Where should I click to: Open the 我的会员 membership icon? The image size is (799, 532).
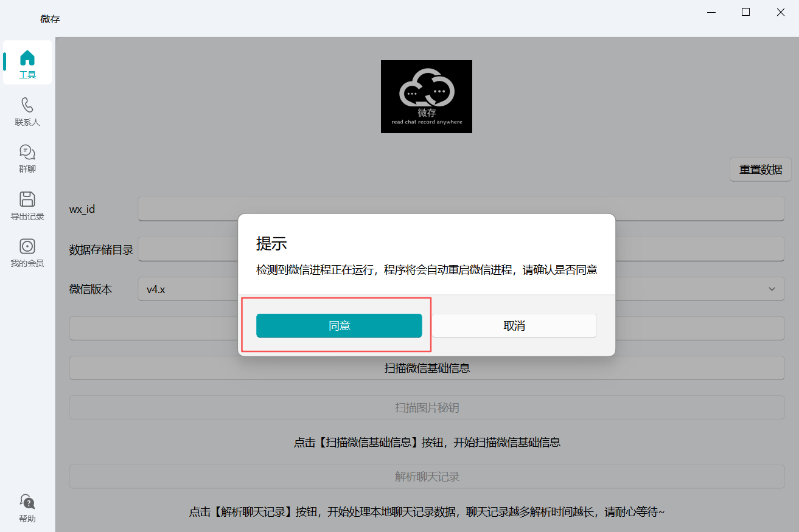pyautogui.click(x=27, y=246)
